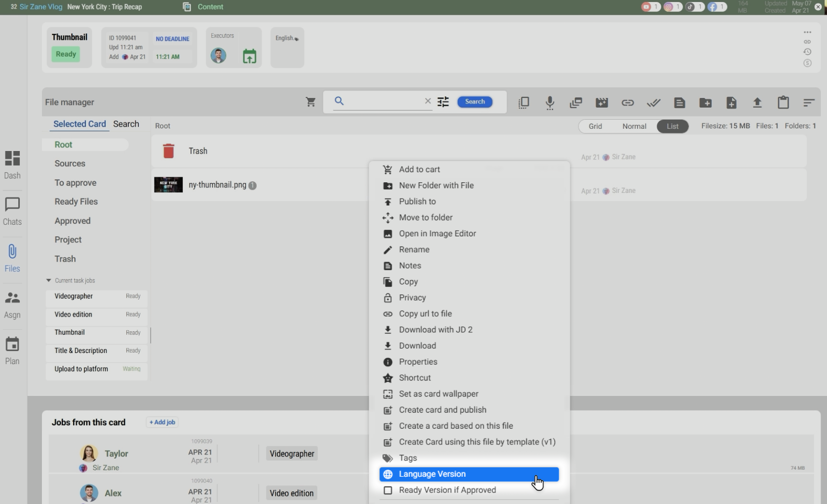
Task: Open the Chats sidebar panel
Action: pos(12,211)
